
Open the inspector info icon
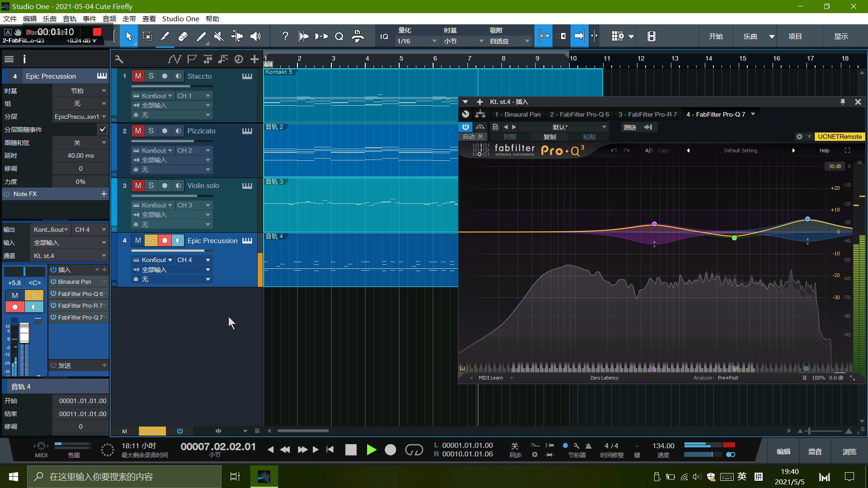click(x=24, y=59)
